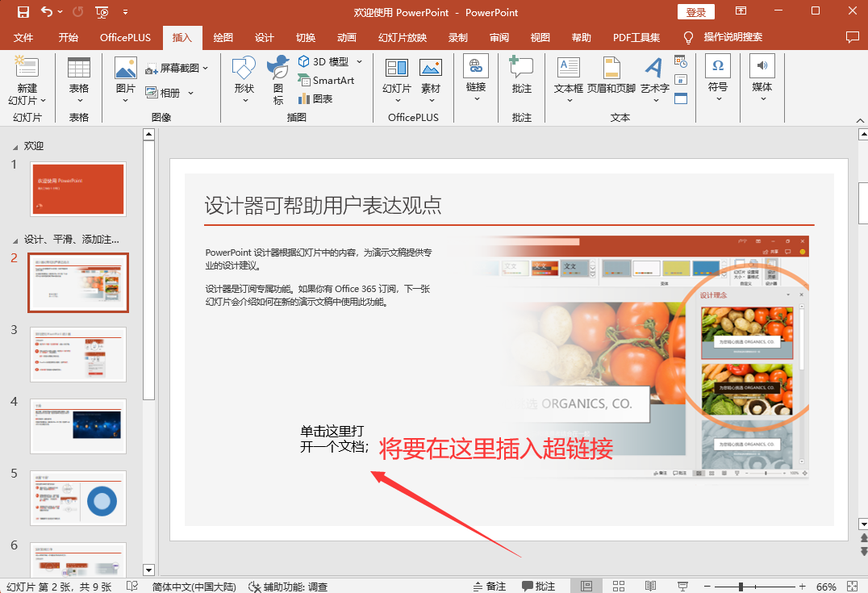Open OfficePLUS 幻灯片 library

pos(397,80)
